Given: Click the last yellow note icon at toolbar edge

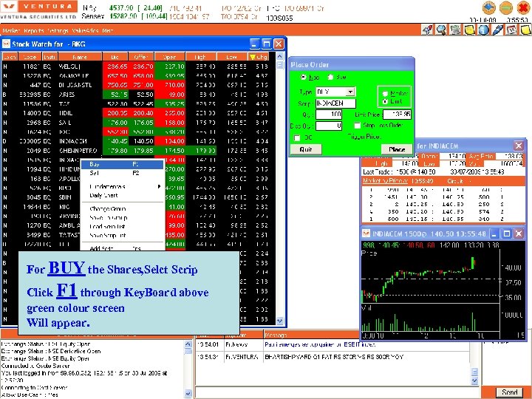Looking at the screenshot, I should click(x=525, y=30).
